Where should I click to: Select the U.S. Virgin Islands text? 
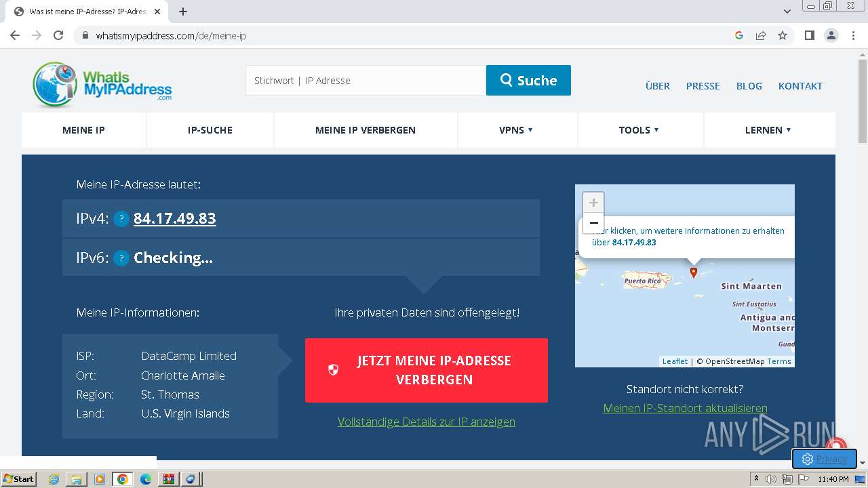click(x=185, y=413)
